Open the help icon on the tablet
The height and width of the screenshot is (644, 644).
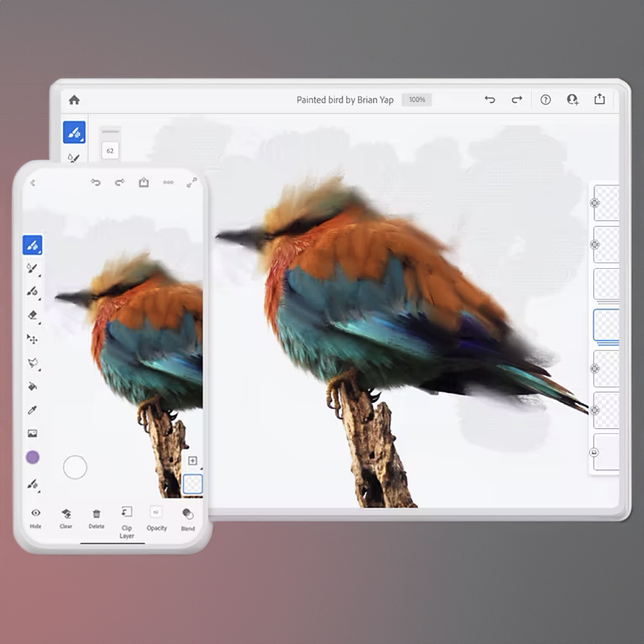[x=545, y=99]
